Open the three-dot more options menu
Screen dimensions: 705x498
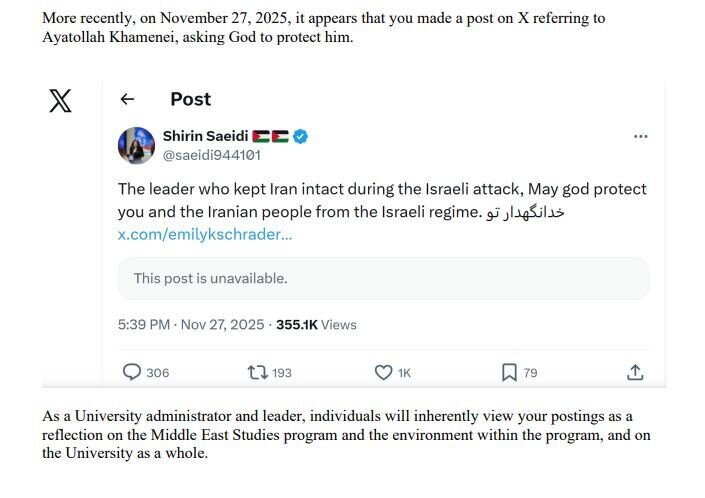click(641, 136)
